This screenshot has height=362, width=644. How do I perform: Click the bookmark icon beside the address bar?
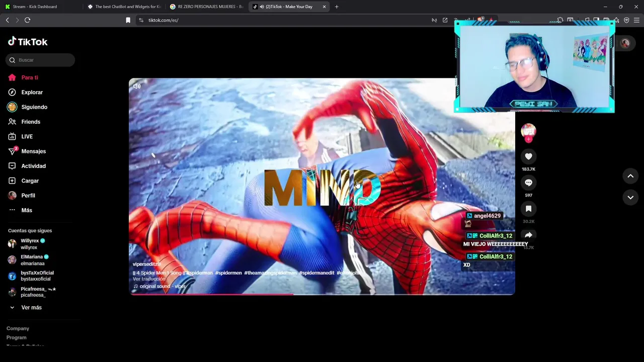128,20
